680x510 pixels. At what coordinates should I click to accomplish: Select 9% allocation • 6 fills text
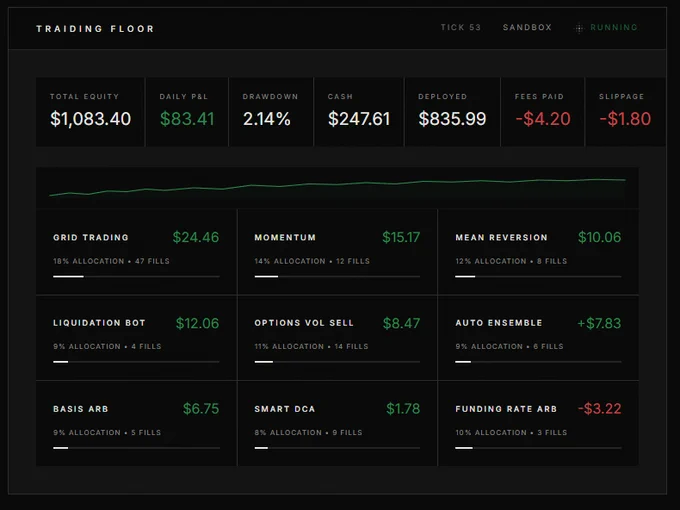click(509, 347)
